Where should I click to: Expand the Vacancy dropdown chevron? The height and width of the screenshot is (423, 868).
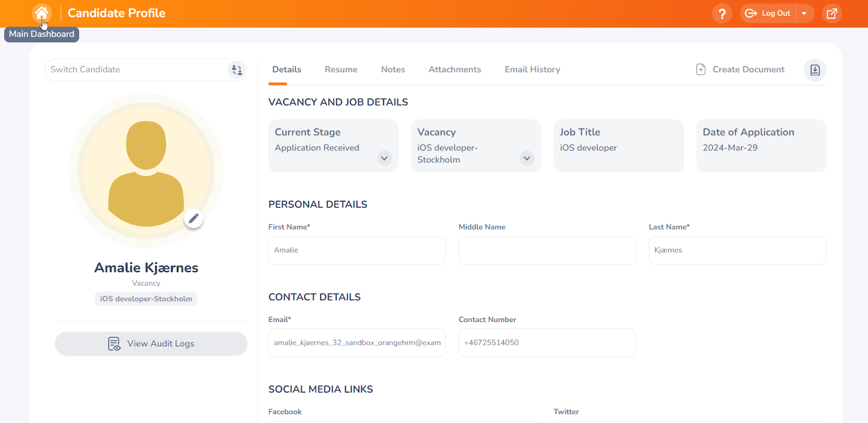(527, 159)
